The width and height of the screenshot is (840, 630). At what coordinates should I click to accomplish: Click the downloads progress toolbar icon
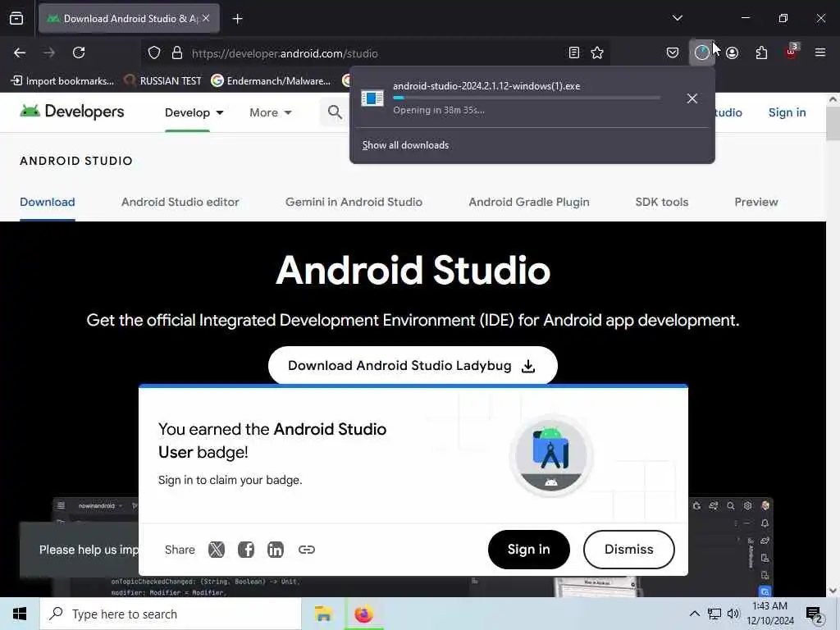click(702, 52)
